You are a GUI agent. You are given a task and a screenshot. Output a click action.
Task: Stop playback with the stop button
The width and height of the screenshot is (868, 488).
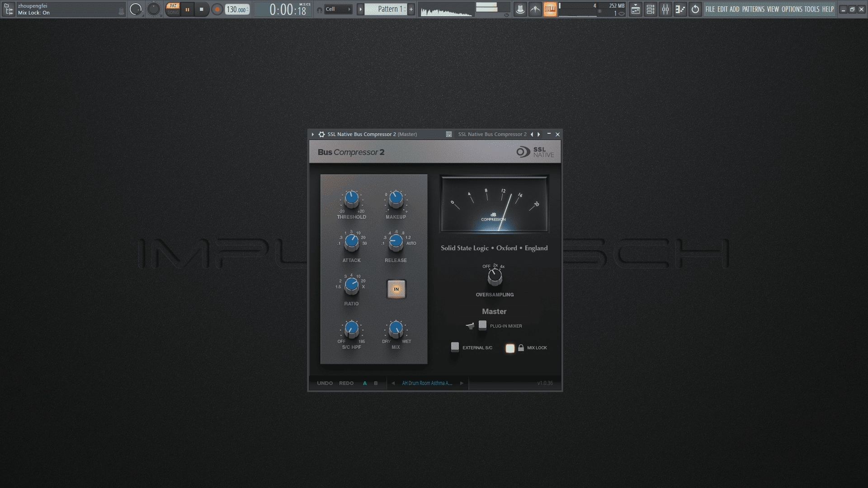click(x=202, y=9)
